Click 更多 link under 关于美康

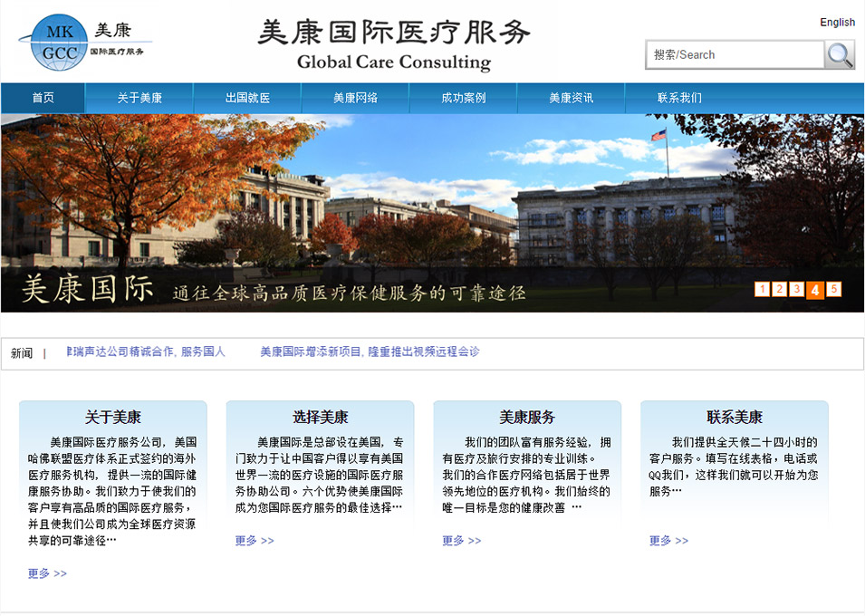coord(47,573)
